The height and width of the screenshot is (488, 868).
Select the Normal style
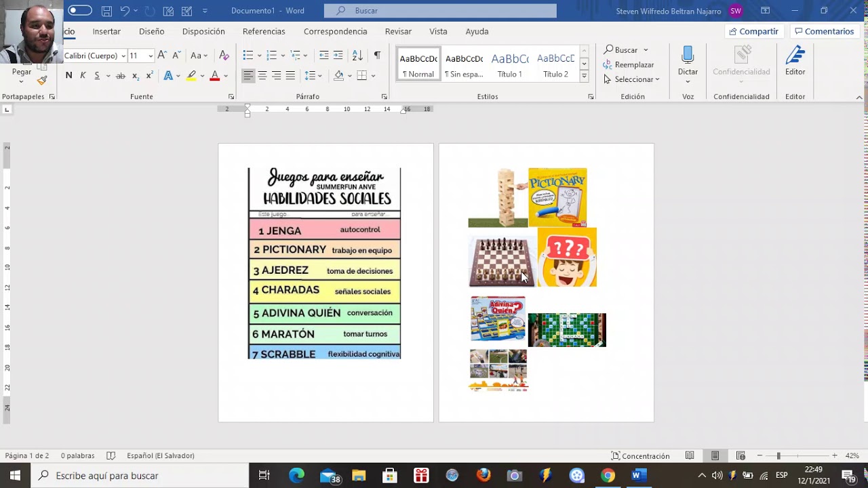(x=418, y=64)
